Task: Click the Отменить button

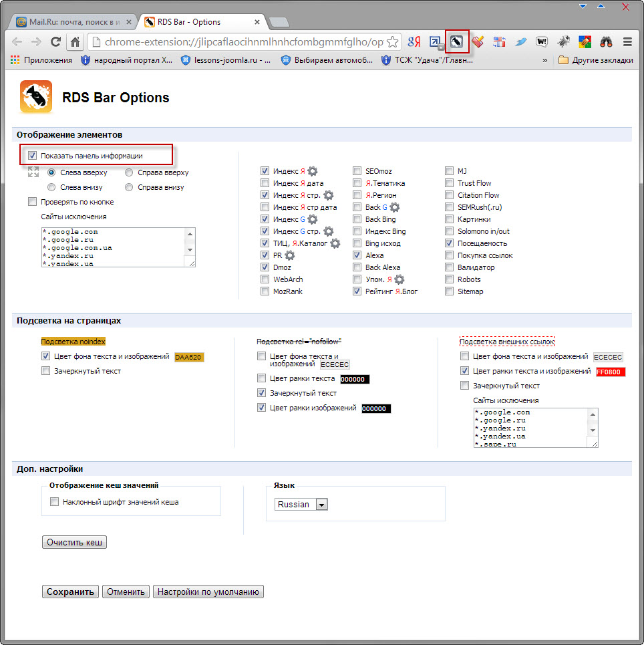Action: 126,592
